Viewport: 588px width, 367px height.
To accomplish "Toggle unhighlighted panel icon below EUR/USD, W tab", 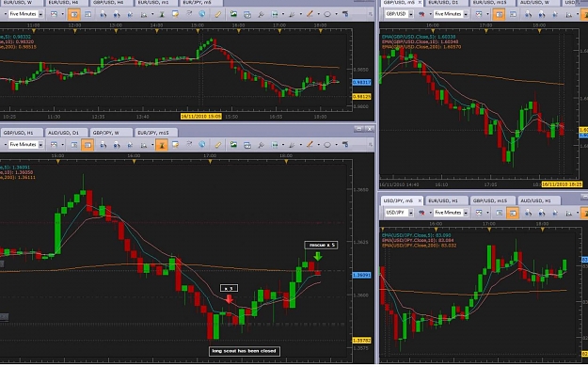I will tap(87, 14).
